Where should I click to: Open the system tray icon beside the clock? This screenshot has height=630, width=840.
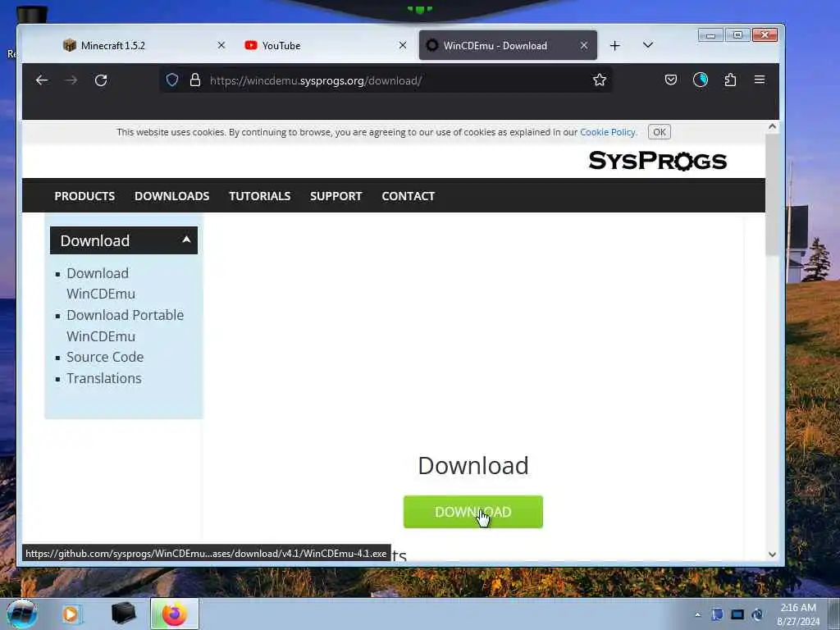(x=757, y=614)
